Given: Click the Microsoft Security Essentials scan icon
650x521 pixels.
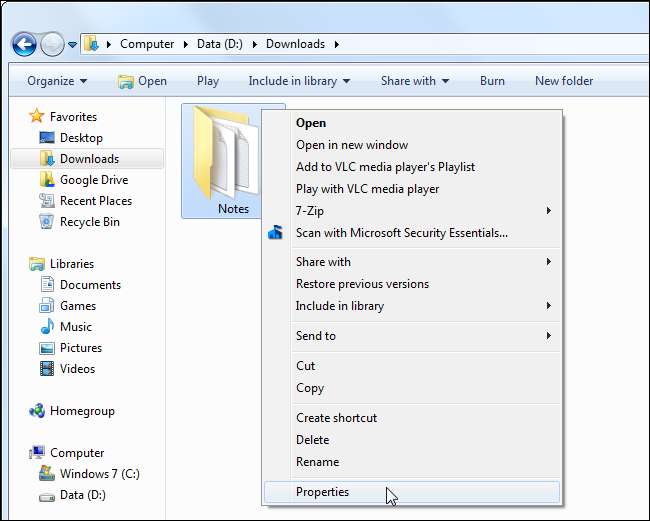Looking at the screenshot, I should (x=277, y=233).
